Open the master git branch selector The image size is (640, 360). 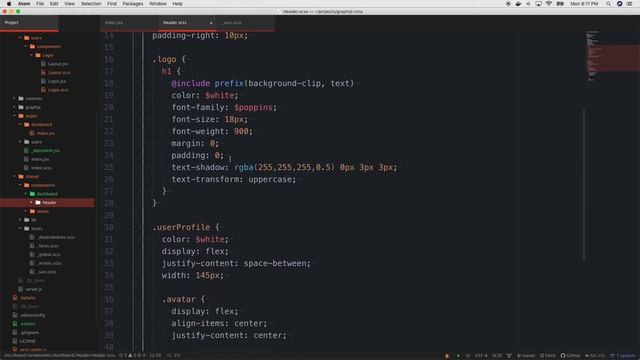(x=526, y=356)
